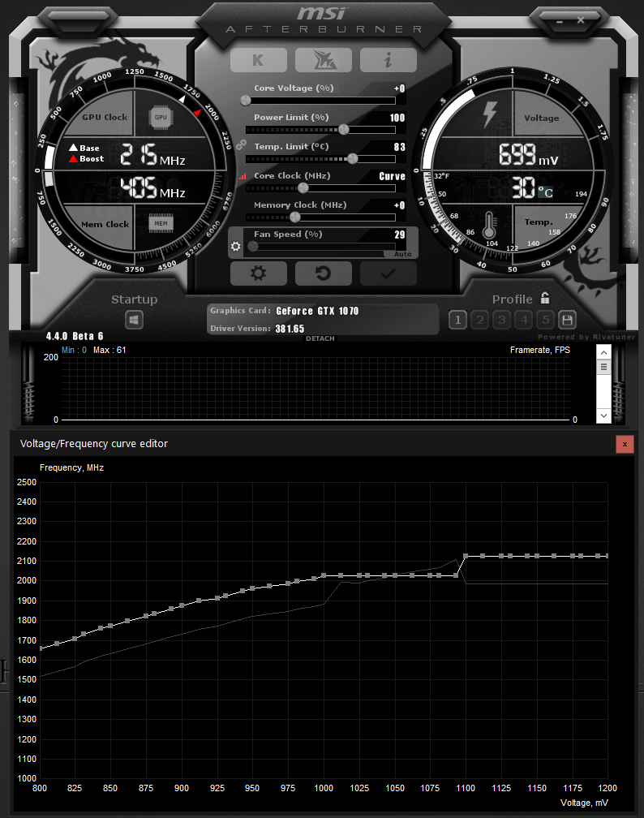
Task: Adjust the Power Limit slider handle
Action: tap(344, 129)
